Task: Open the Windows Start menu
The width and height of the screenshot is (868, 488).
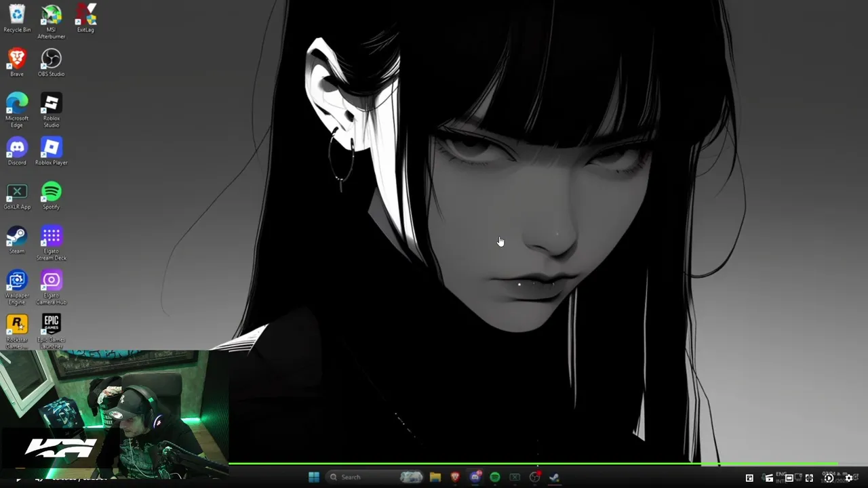Action: click(313, 477)
